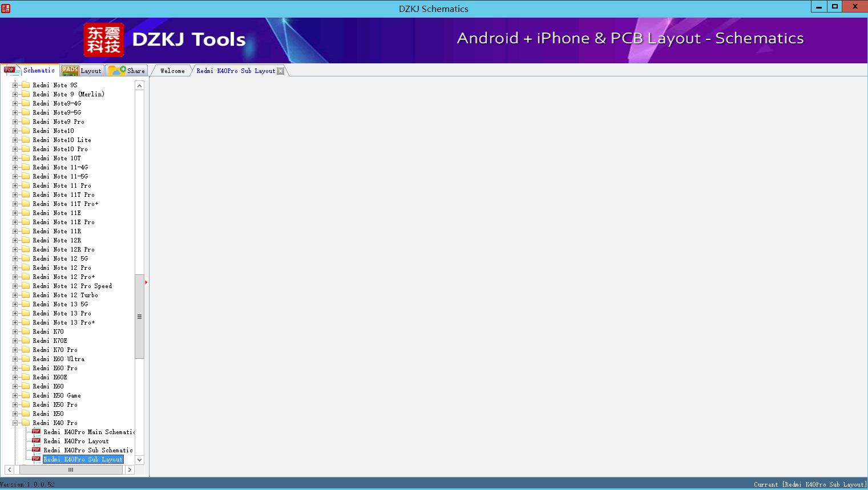Select Redmi K60 Pro tree item

click(55, 368)
